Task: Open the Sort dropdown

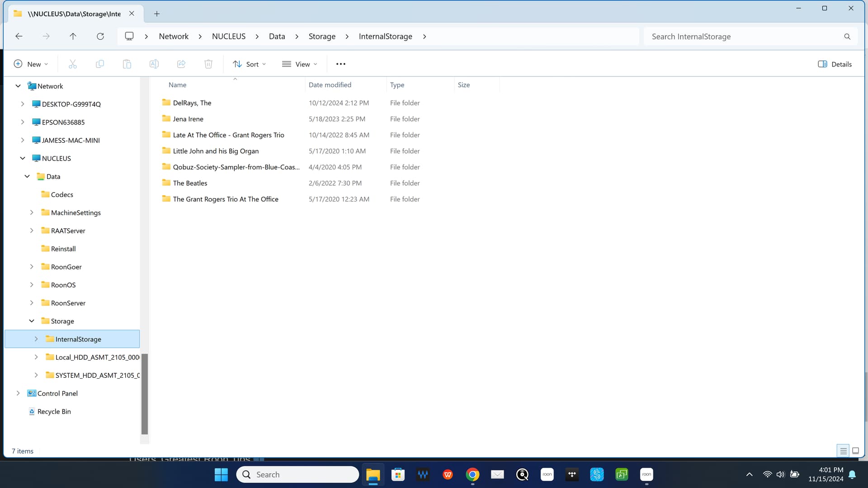Action: tap(249, 64)
